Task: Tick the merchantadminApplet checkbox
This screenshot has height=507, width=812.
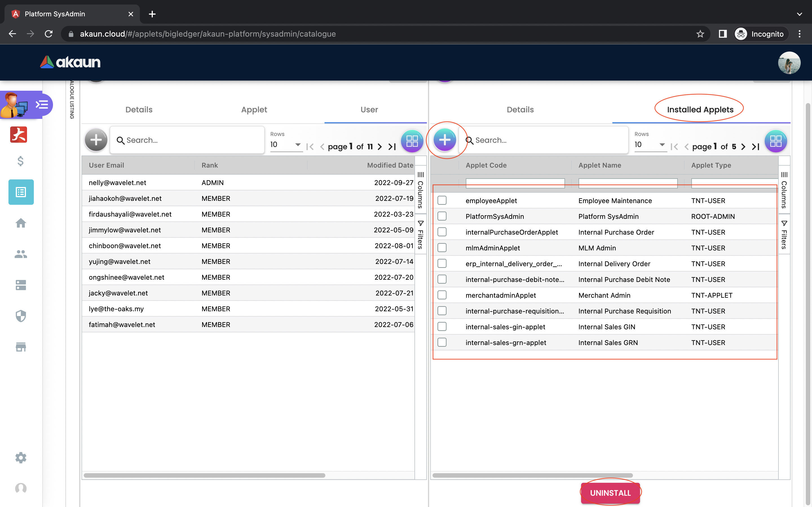Action: pos(442,295)
